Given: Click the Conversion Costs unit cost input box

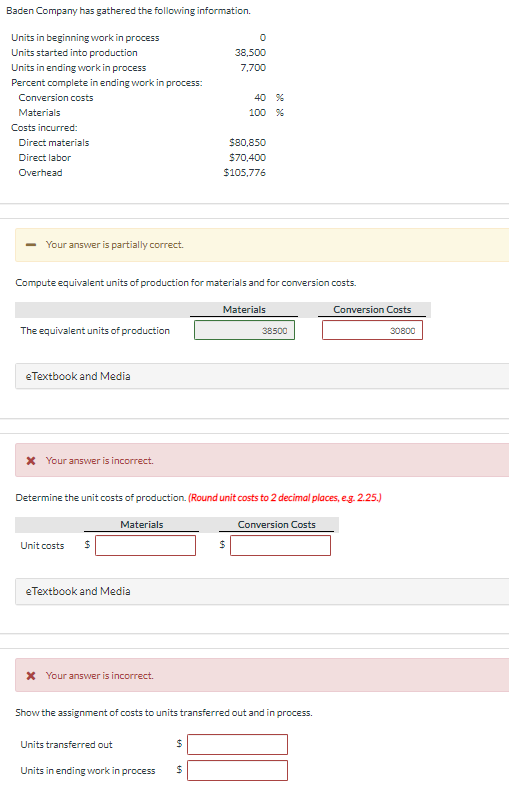Looking at the screenshot, I should 280,545.
